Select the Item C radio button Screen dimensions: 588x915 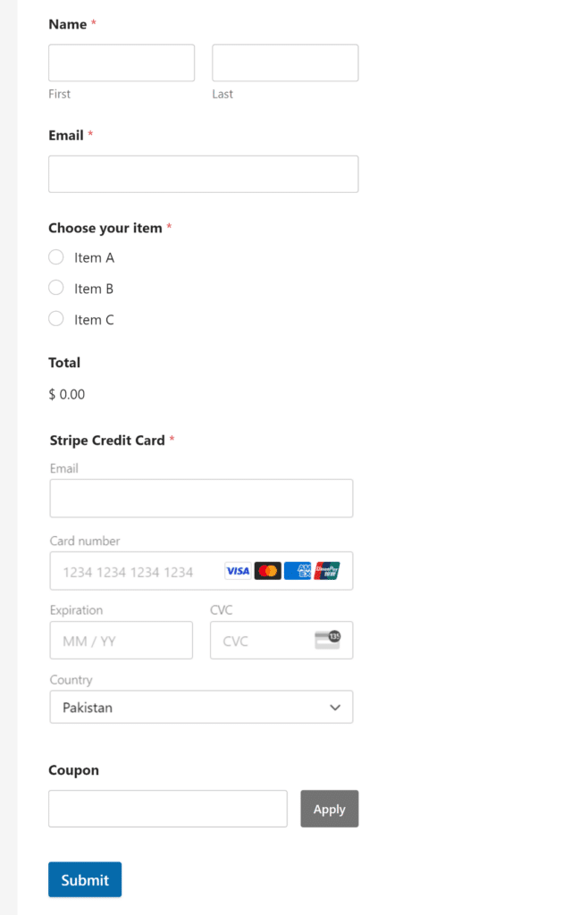coord(55,319)
